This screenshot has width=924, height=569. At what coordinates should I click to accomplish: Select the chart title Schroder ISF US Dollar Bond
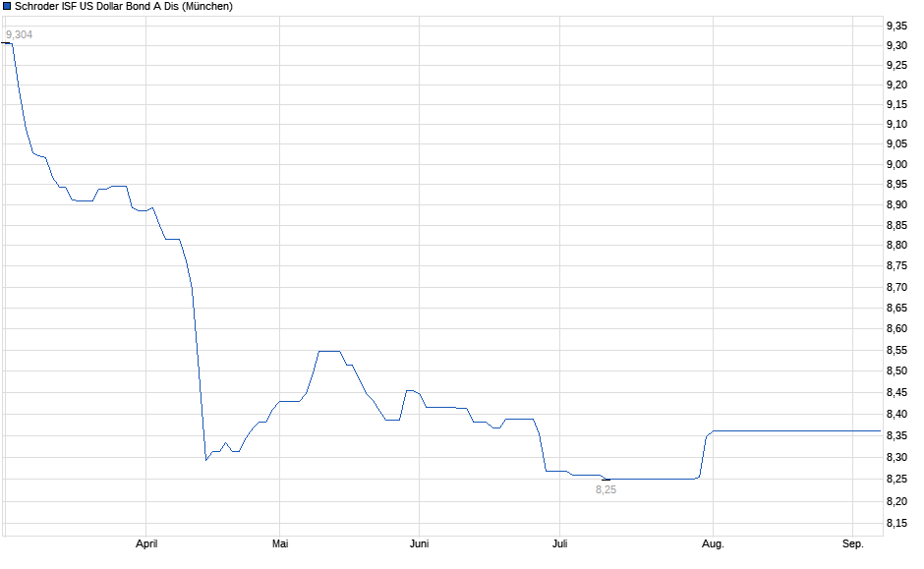click(124, 6)
